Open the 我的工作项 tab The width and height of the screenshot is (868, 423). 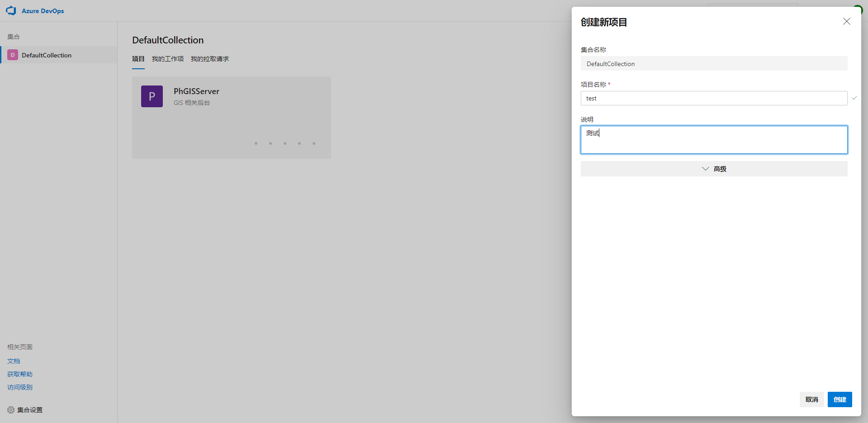pyautogui.click(x=167, y=59)
